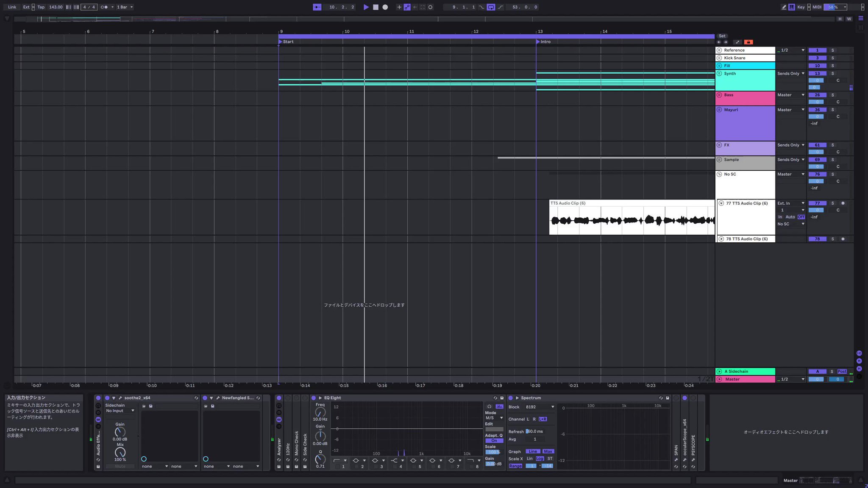Image resolution: width=868 pixels, height=488 pixels.
Task: Toggle track activator 13 on Synth
Action: point(817,74)
